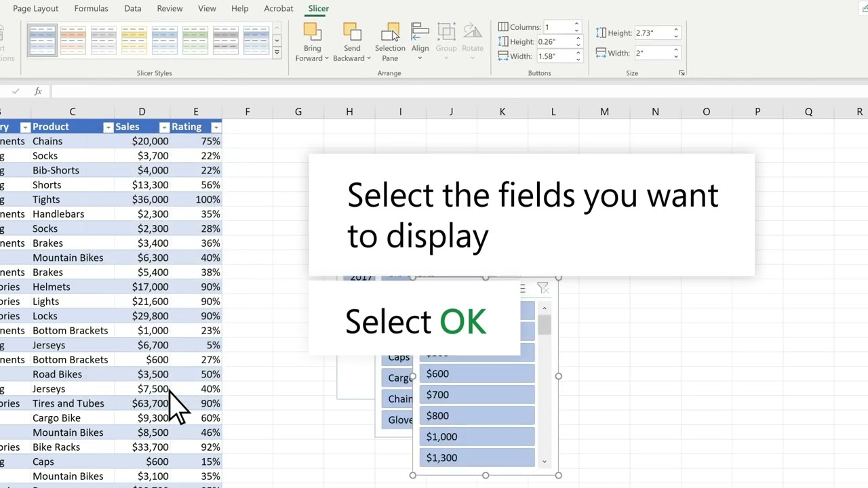
Task: Select the $800 slicer button
Action: 477,415
